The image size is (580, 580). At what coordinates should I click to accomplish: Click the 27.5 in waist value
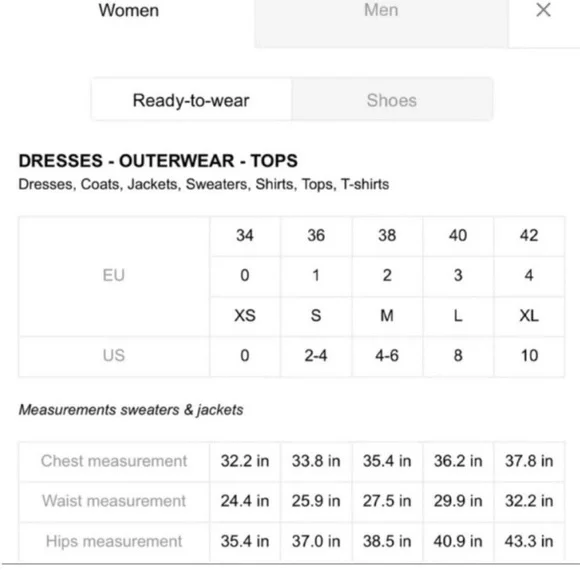[x=387, y=501]
